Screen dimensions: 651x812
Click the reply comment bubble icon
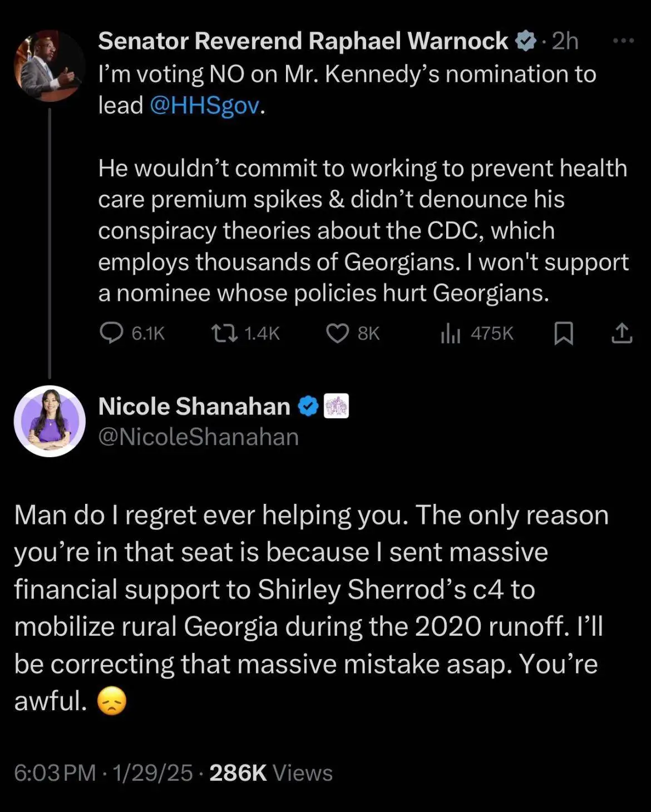[111, 333]
